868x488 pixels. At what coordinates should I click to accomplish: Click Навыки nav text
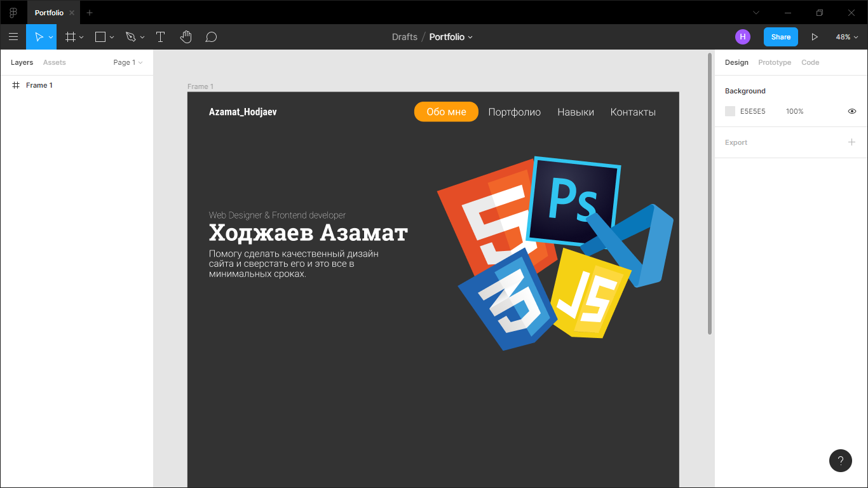576,112
